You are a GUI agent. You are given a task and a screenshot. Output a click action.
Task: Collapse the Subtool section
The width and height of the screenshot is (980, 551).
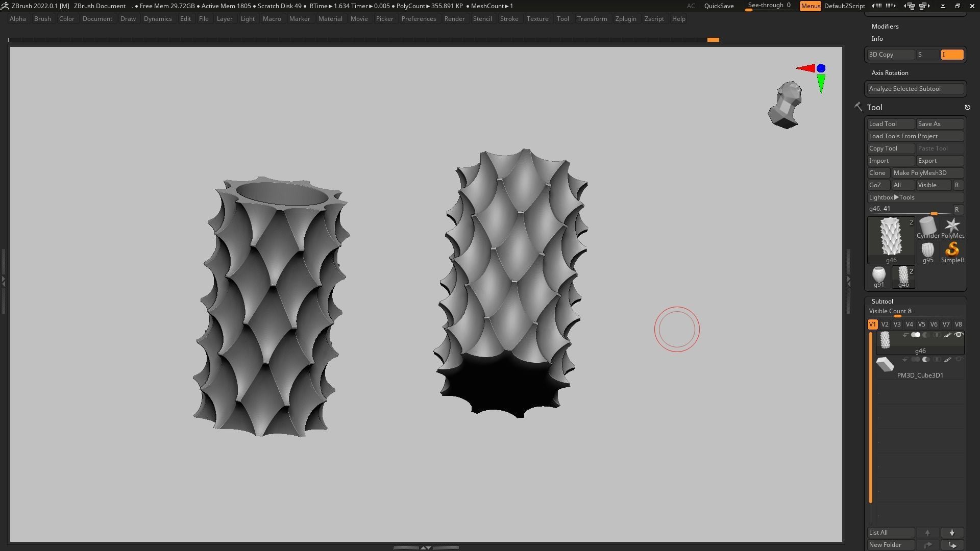tap(882, 302)
